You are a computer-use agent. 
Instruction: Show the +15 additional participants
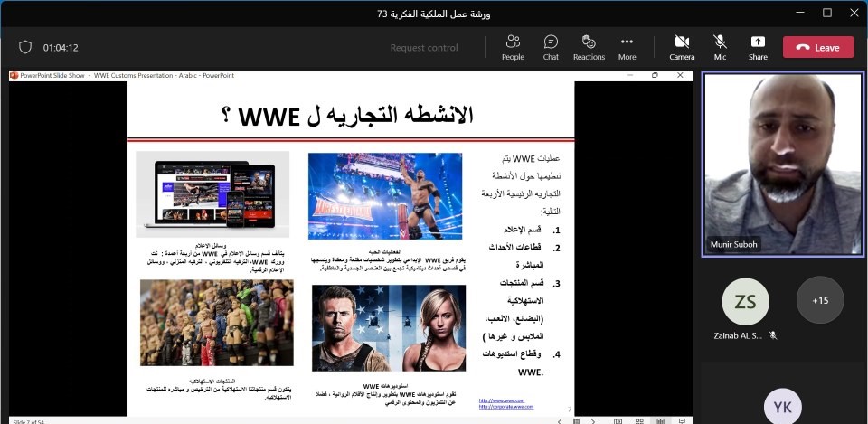click(820, 300)
